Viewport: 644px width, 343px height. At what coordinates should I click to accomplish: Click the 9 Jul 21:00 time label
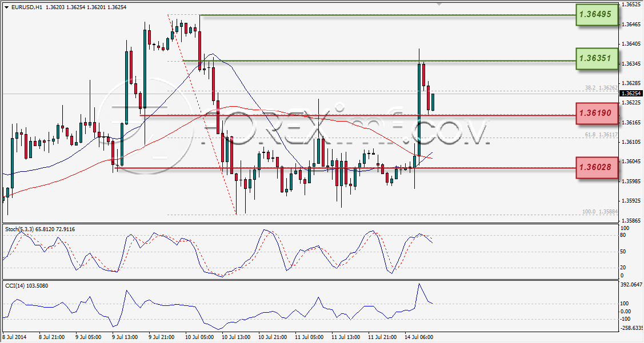(161, 337)
